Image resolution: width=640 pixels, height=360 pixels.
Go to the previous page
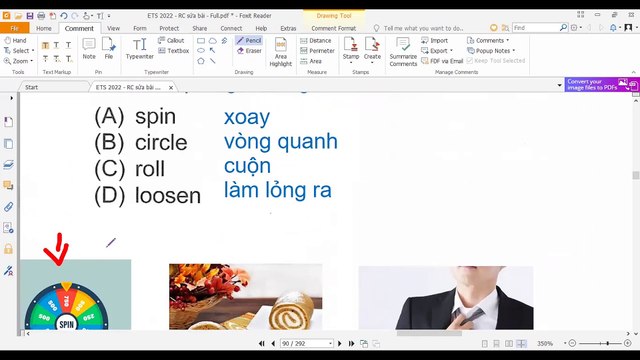click(x=273, y=344)
